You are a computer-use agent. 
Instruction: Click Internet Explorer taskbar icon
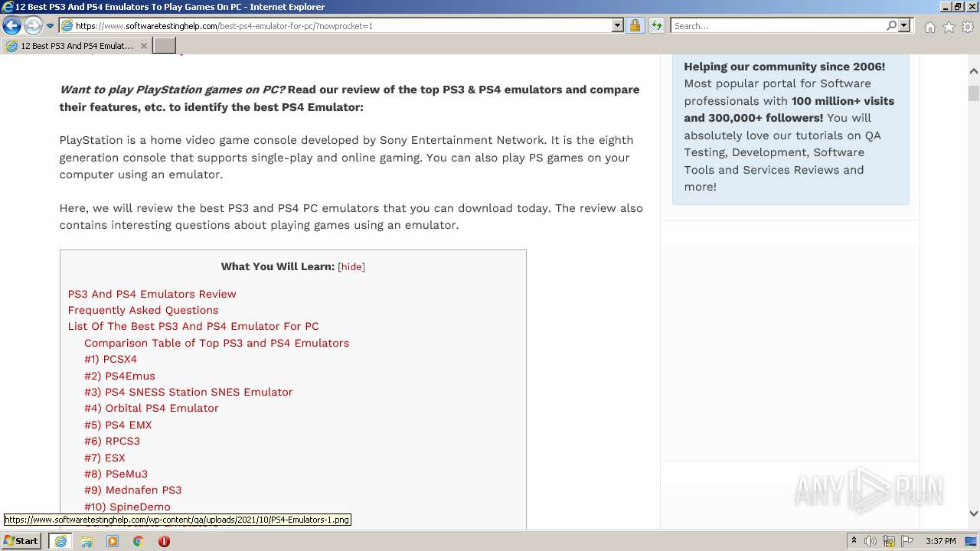[x=60, y=541]
